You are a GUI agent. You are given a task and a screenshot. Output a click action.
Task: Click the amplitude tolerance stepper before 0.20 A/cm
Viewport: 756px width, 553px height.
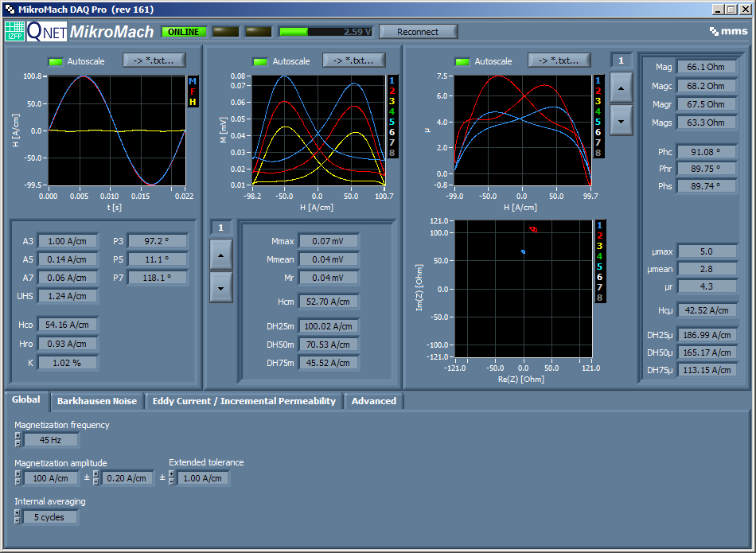coord(96,477)
